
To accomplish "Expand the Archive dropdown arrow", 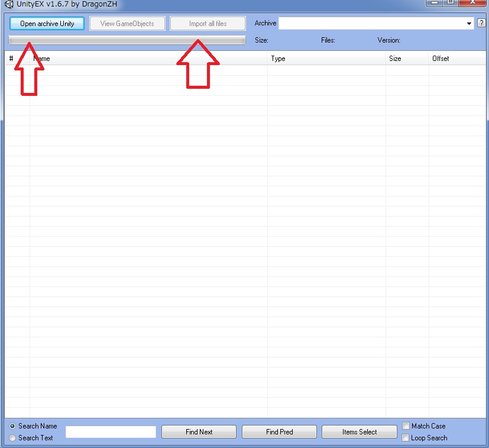I will (x=469, y=24).
